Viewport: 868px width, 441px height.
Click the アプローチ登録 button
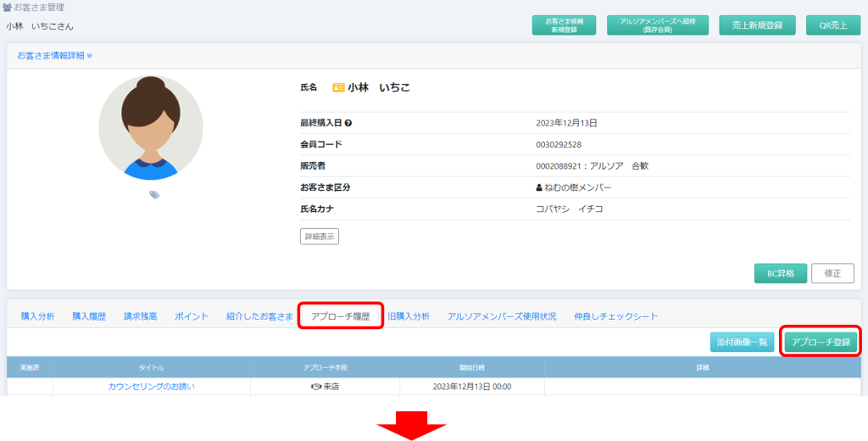[818, 342]
